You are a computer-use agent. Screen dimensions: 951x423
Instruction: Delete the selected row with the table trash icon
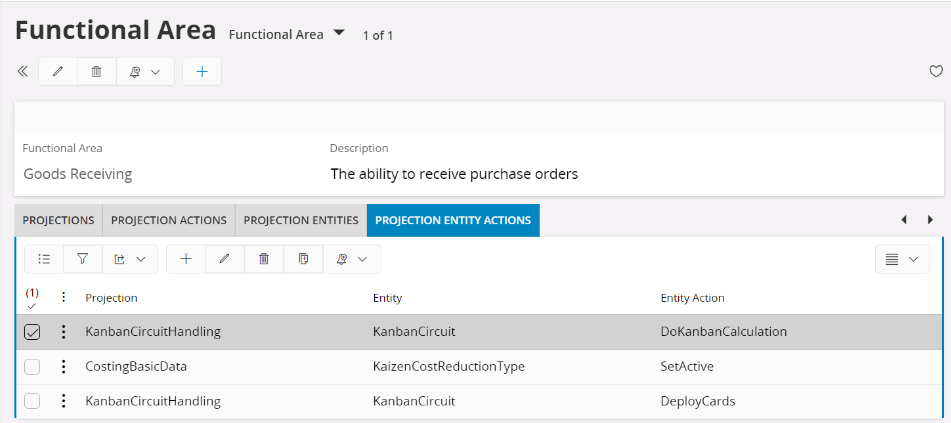(264, 259)
